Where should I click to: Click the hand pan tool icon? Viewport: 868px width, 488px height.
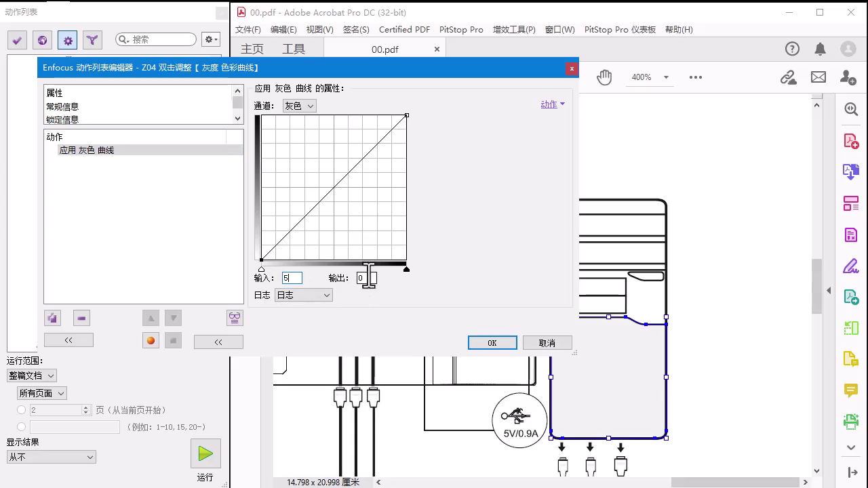[x=604, y=77]
